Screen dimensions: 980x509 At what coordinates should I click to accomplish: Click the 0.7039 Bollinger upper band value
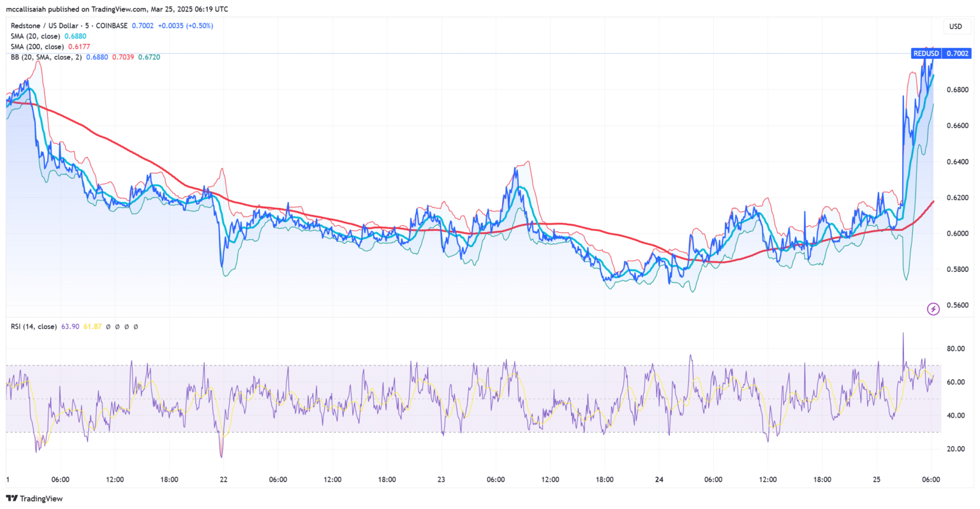point(123,57)
